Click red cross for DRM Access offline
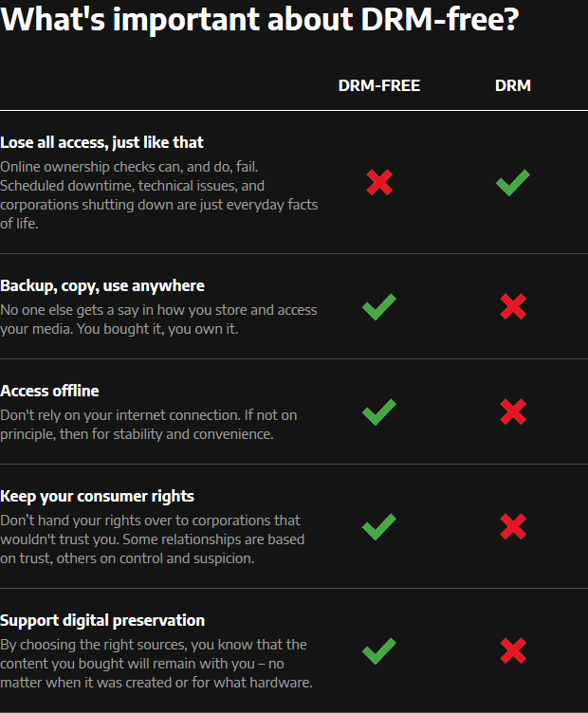Viewport: 588px width, 713px height. pyautogui.click(x=513, y=412)
